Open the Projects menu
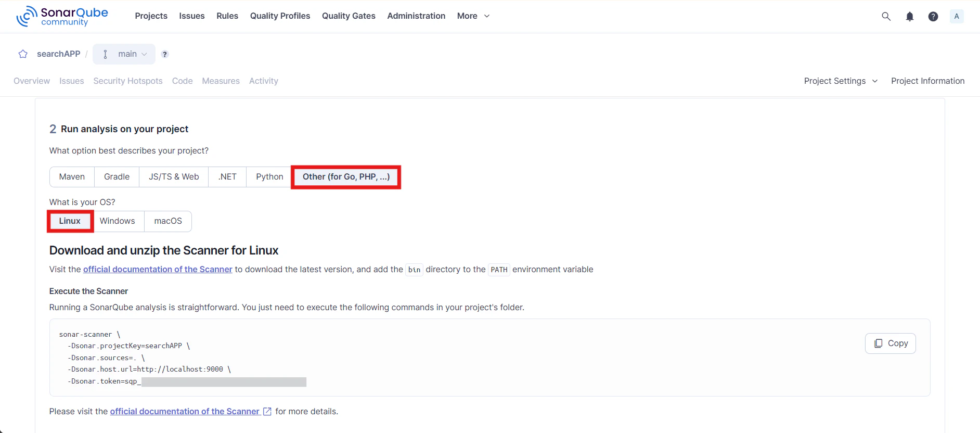The height and width of the screenshot is (433, 980). point(151,16)
